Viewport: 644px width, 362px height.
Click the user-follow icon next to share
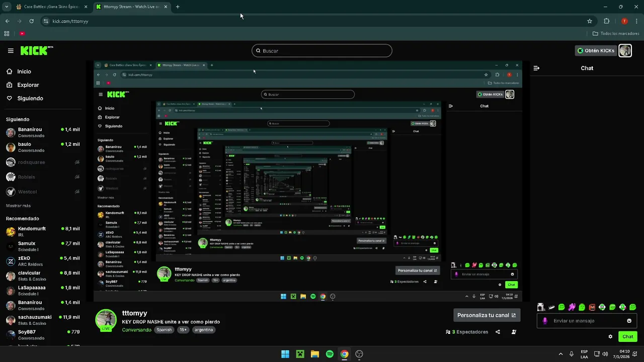point(514,332)
